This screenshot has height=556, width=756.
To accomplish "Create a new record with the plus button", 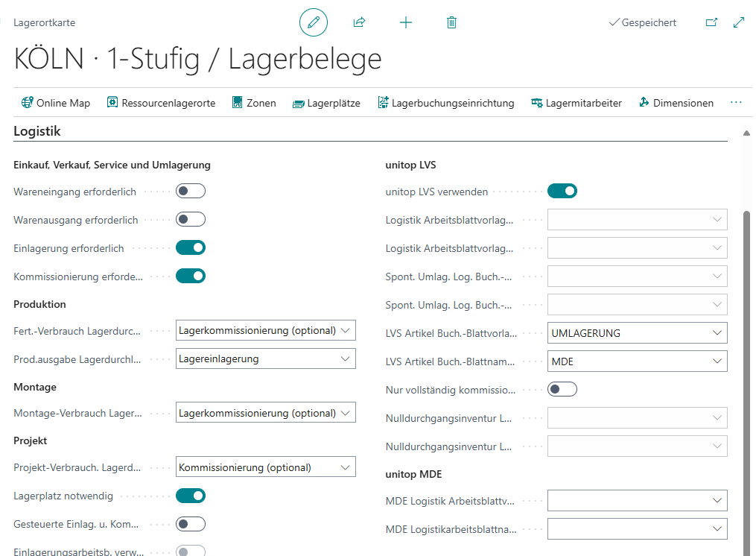I will coord(405,22).
